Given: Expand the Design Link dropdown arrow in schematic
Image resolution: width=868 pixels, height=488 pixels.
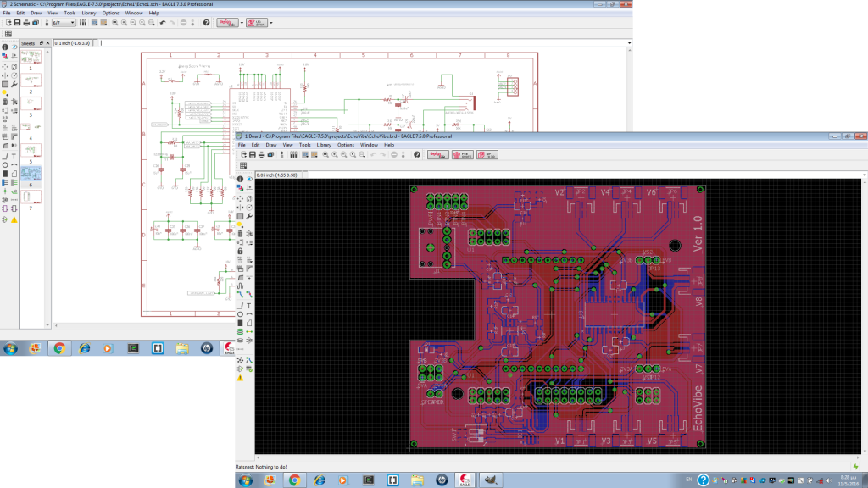Looking at the screenshot, I should pos(241,23).
